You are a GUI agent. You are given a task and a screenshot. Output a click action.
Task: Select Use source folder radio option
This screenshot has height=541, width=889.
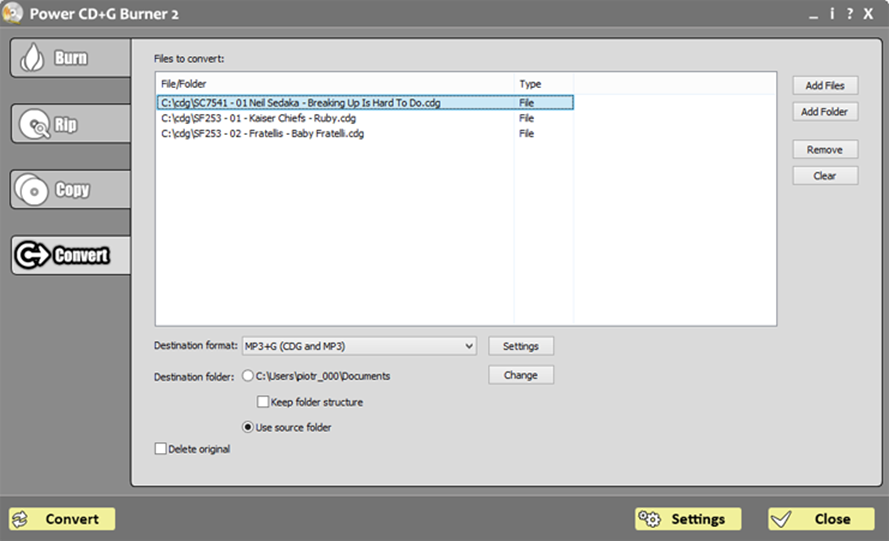coord(248,427)
